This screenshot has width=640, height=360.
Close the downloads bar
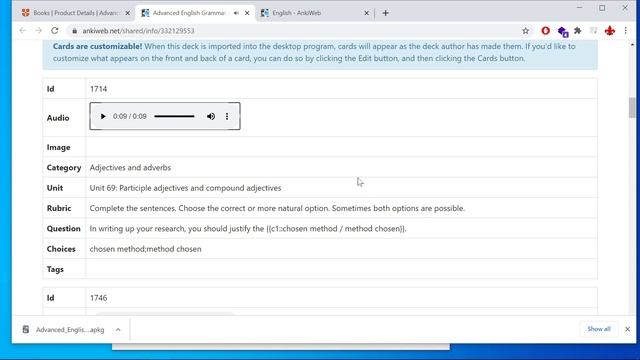click(x=627, y=329)
